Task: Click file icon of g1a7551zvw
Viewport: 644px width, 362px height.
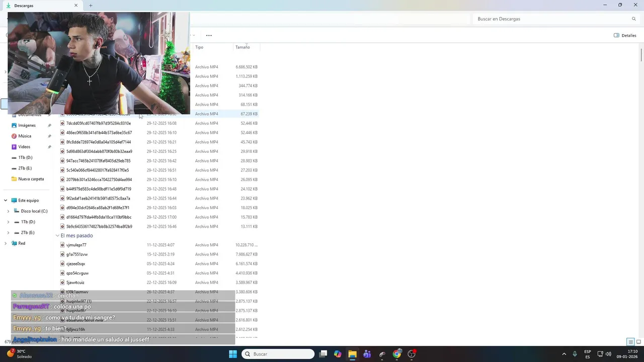Action: coord(62,254)
